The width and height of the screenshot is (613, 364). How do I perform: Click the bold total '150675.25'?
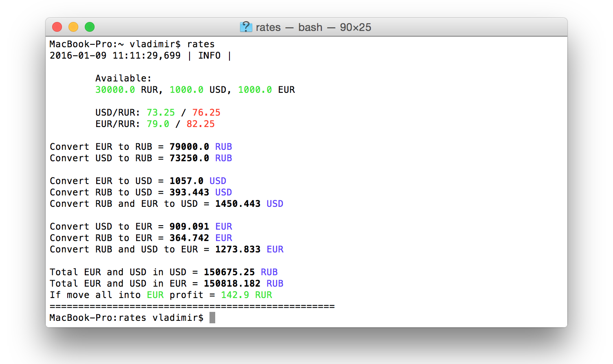[229, 272]
